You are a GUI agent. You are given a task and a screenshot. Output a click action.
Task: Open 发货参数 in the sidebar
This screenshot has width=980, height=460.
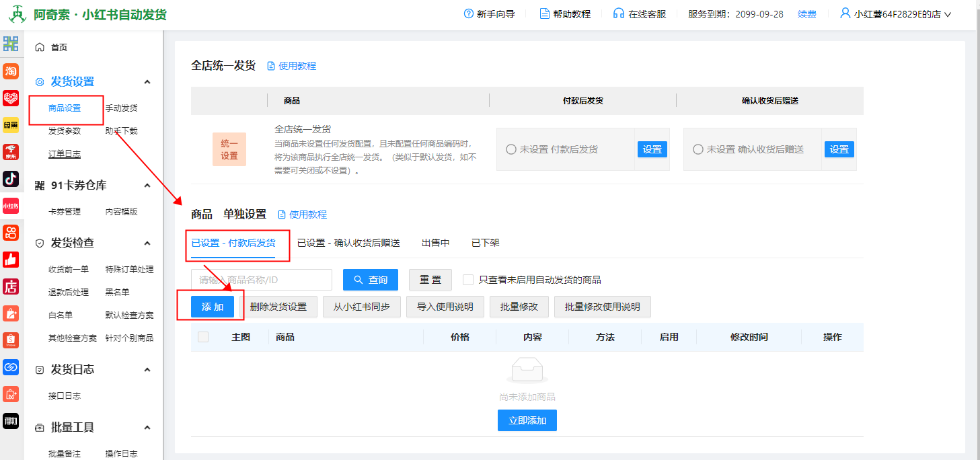[x=65, y=131]
